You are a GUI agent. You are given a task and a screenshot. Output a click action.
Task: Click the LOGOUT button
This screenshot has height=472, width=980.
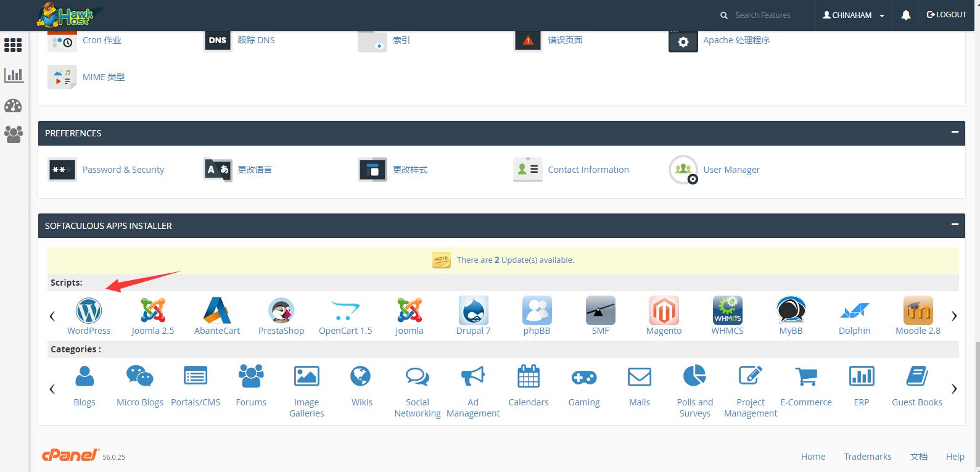point(947,15)
